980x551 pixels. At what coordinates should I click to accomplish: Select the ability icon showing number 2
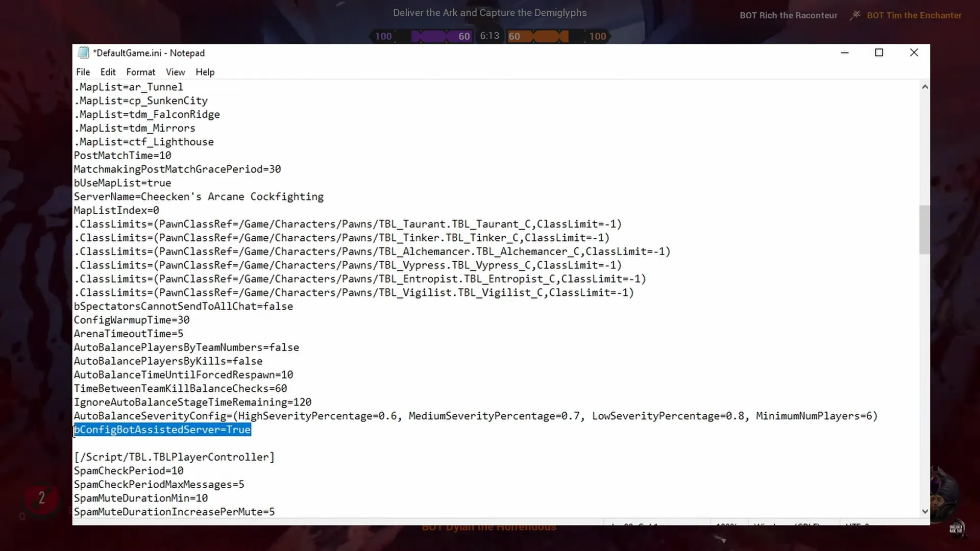pyautogui.click(x=41, y=499)
